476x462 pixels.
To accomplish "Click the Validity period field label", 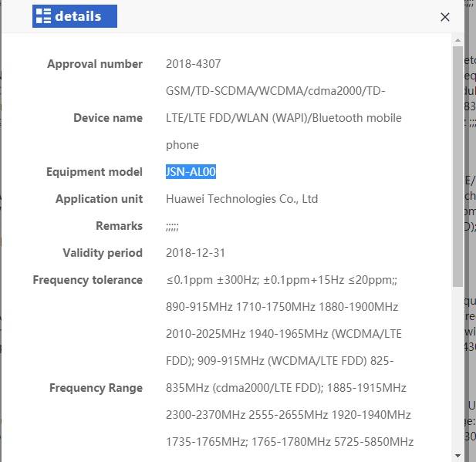I will (103, 253).
